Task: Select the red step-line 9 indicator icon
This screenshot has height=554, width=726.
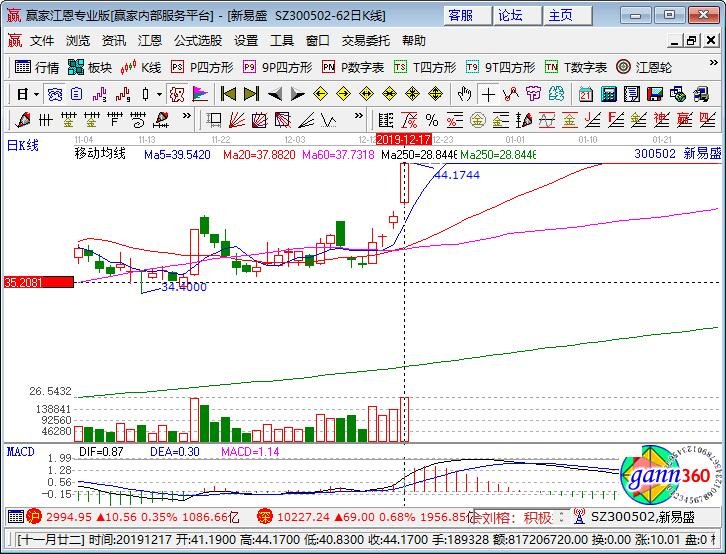Action: coord(123,95)
